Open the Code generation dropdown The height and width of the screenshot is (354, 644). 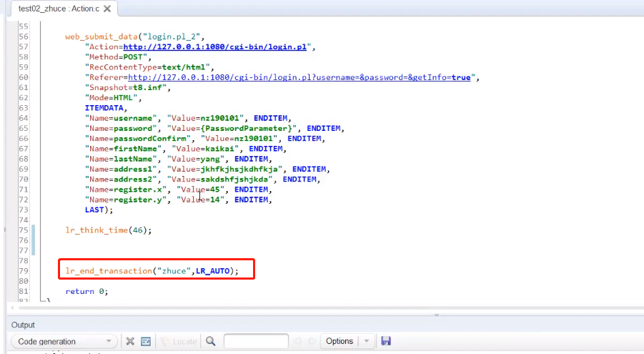64,341
